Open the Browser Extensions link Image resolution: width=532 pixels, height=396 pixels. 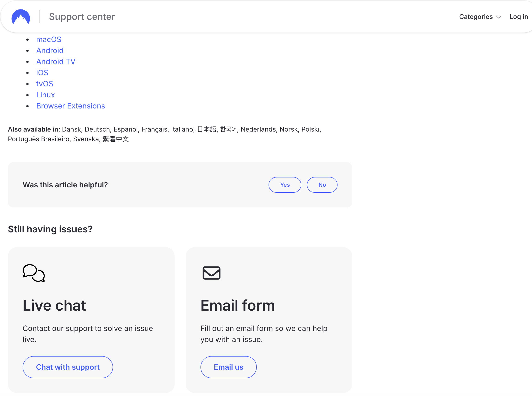tap(70, 106)
